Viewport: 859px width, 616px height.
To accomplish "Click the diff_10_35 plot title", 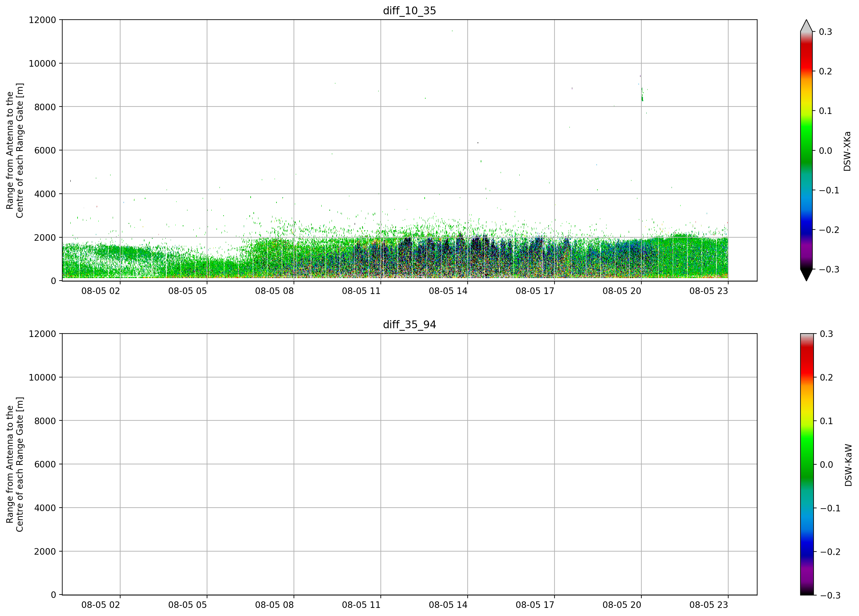I will coord(409,11).
